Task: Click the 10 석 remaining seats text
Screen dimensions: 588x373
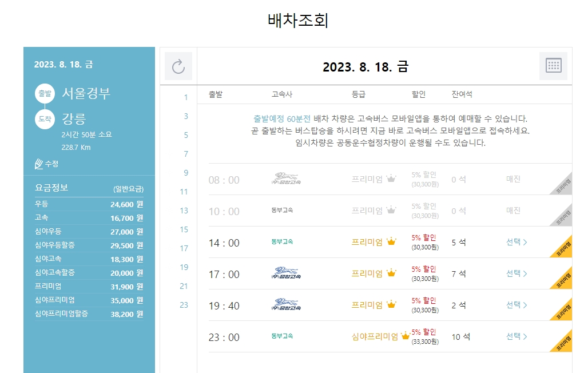Action: pos(461,337)
